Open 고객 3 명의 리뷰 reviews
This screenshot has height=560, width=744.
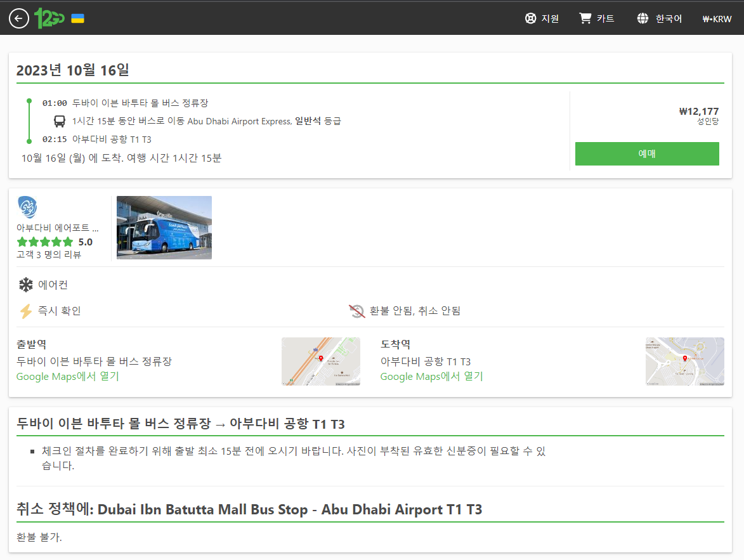tap(49, 255)
